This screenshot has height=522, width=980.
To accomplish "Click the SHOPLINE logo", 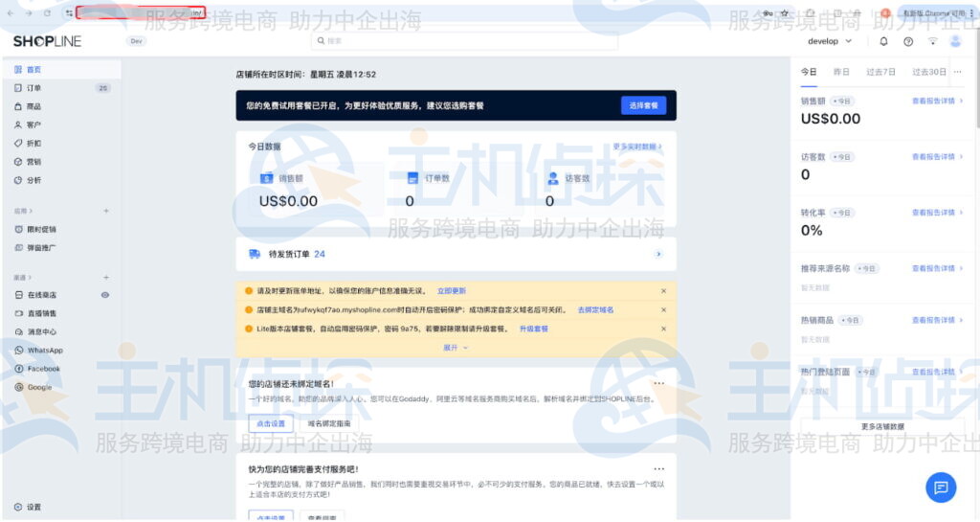I will point(48,41).
